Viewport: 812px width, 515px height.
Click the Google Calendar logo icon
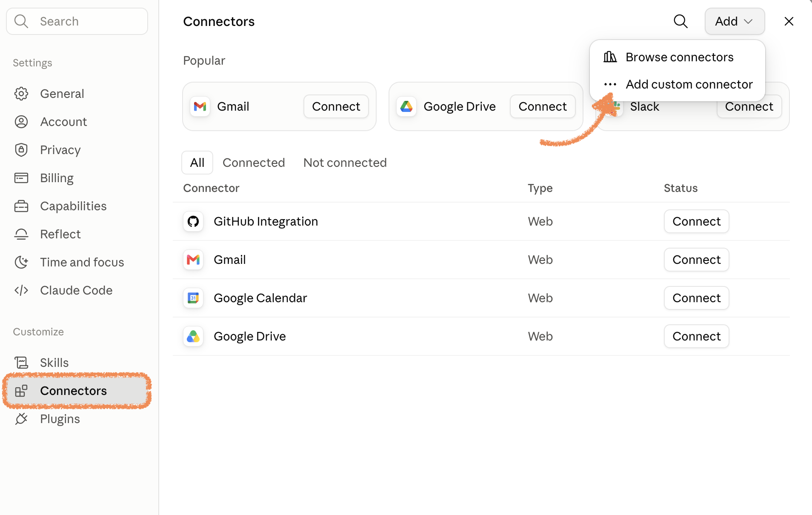pyautogui.click(x=193, y=298)
